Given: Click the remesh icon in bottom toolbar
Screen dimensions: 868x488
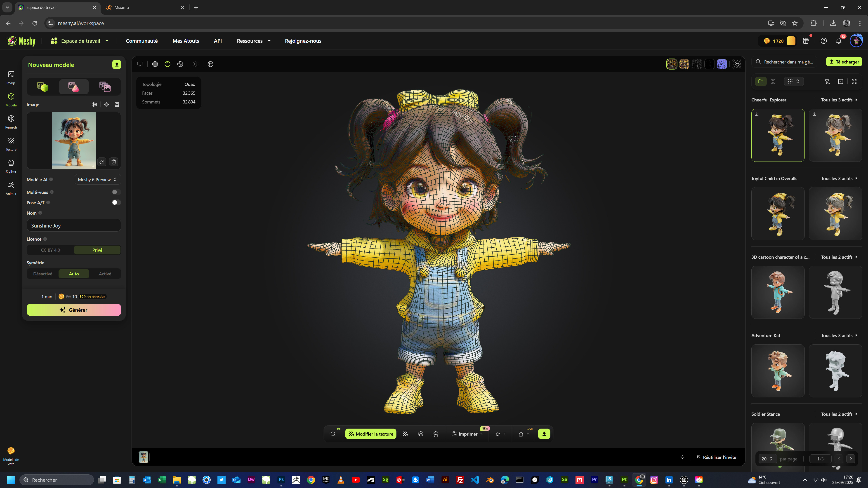Looking at the screenshot, I should pyautogui.click(x=420, y=434).
